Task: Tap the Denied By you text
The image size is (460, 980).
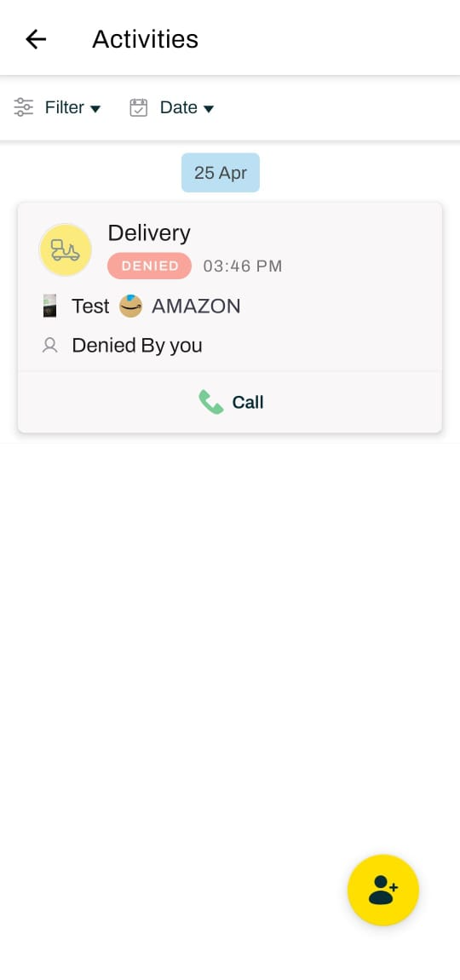Action: [x=137, y=346]
